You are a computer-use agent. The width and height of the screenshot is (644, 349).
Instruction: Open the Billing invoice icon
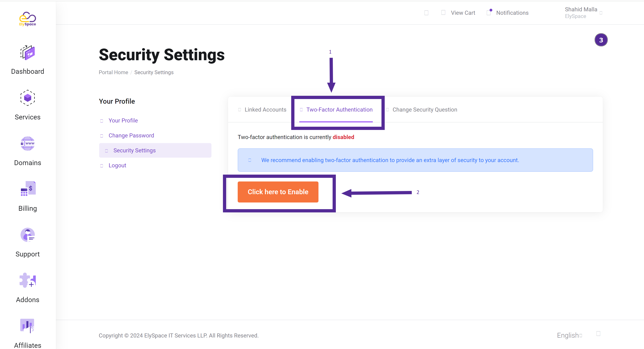point(28,188)
